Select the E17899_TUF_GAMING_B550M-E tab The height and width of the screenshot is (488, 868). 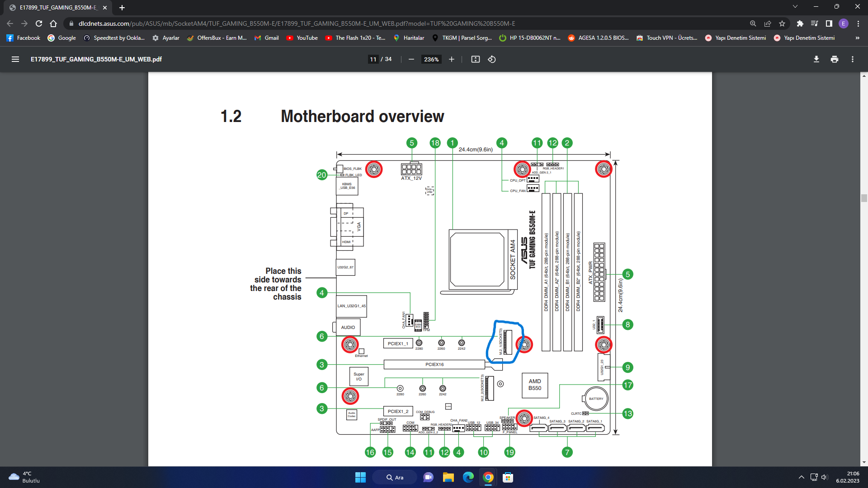(57, 8)
